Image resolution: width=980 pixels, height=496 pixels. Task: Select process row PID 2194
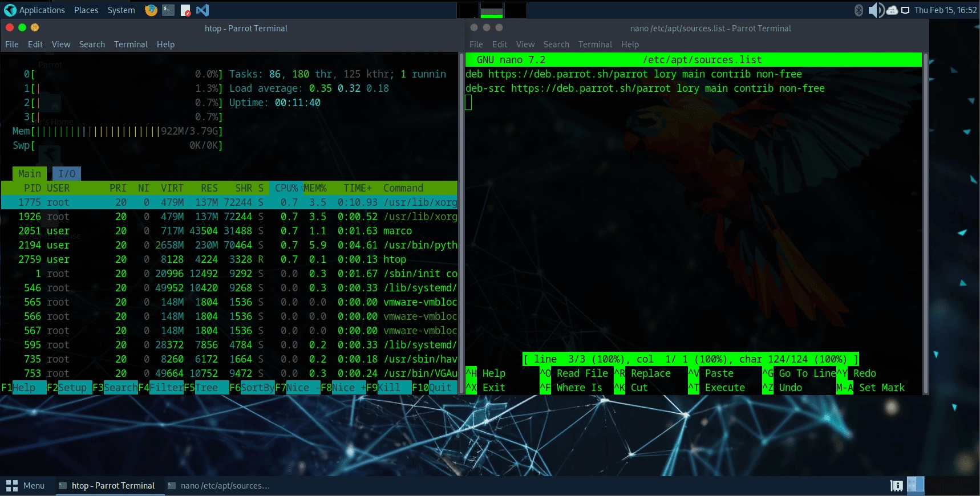pyautogui.click(x=229, y=245)
